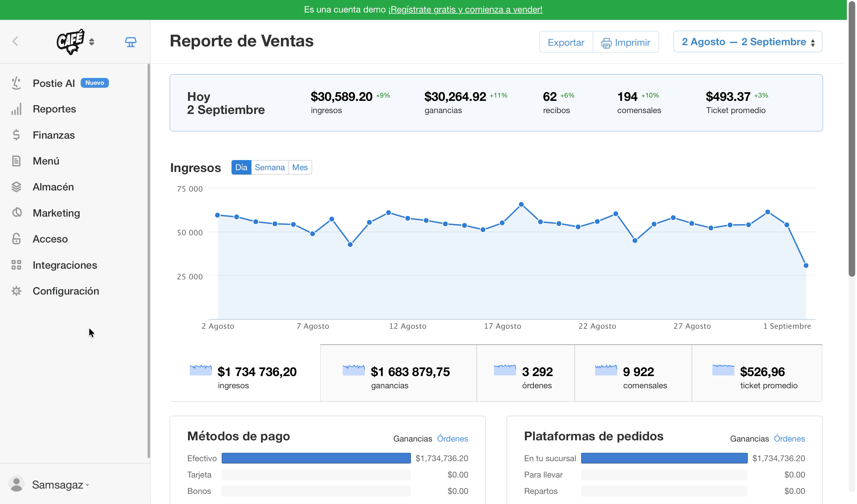This screenshot has width=857, height=504.
Task: Click the Reportes bar chart icon
Action: coord(16,109)
